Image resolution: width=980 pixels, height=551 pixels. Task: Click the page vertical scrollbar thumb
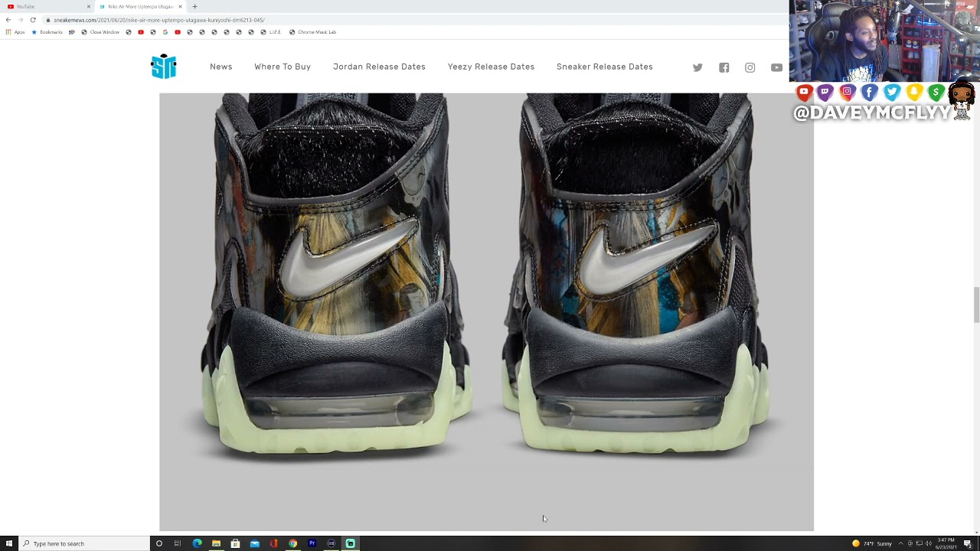coord(976,305)
